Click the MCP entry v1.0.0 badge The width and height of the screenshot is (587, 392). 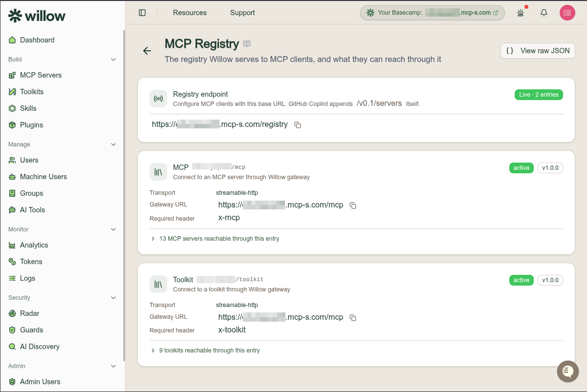pyautogui.click(x=550, y=168)
